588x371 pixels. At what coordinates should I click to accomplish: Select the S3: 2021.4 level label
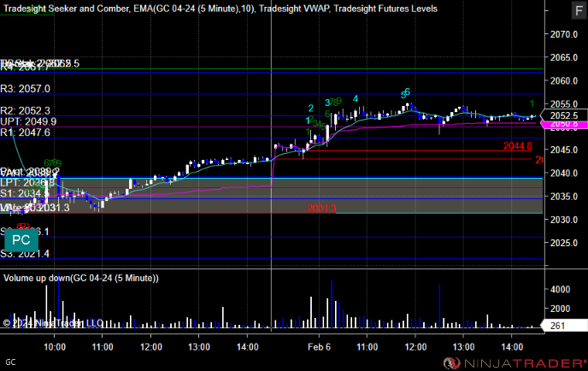pos(25,254)
